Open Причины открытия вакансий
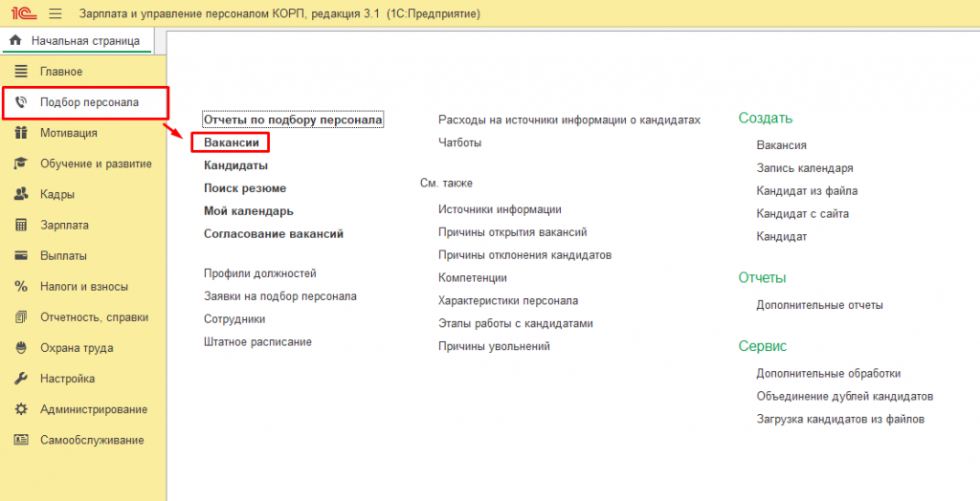 tap(513, 232)
